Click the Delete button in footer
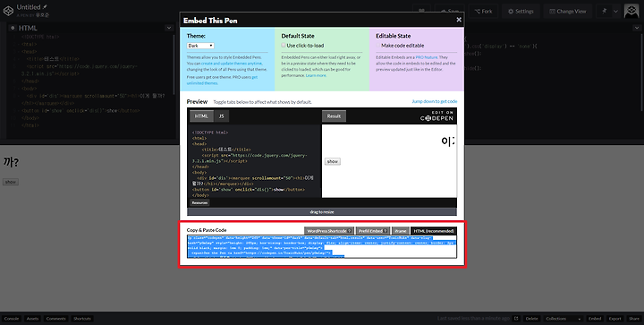The width and height of the screenshot is (644, 325). click(x=532, y=319)
